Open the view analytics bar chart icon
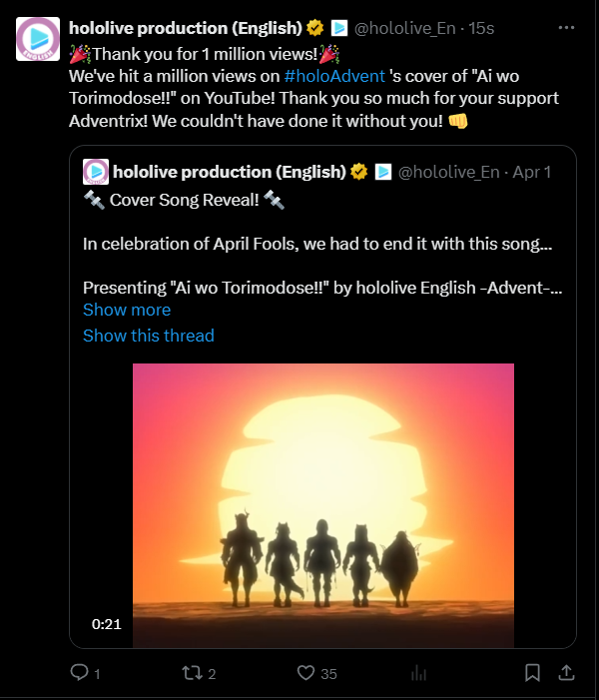 point(420,673)
